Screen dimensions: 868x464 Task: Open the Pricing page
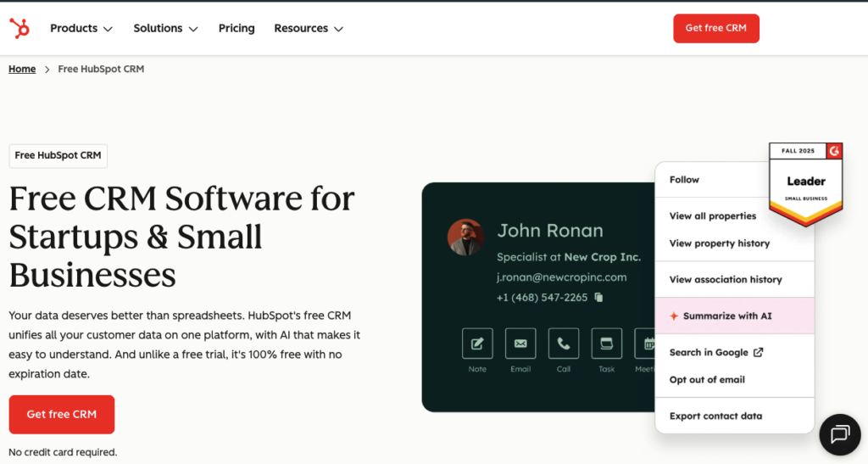coord(236,28)
